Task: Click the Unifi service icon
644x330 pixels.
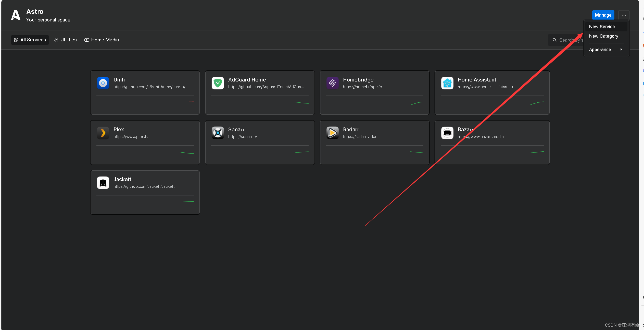Action: pyautogui.click(x=103, y=83)
